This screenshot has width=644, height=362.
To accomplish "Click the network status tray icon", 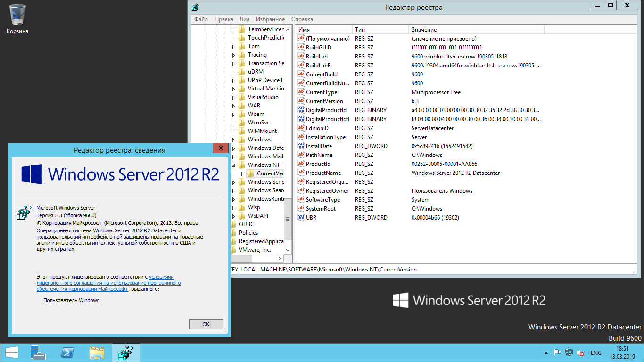I will click(570, 353).
